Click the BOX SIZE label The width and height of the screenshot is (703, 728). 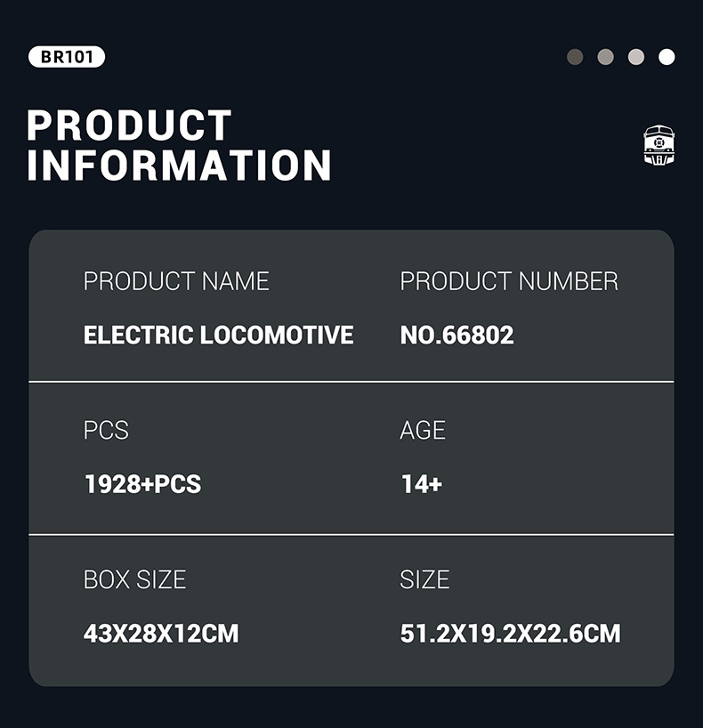[134, 579]
